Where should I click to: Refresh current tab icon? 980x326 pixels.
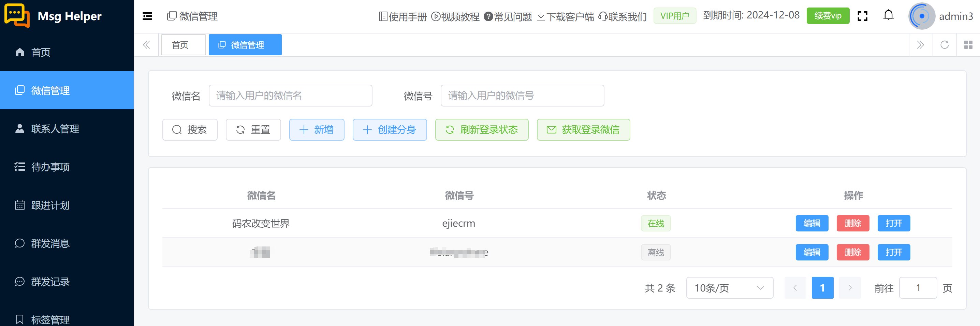945,45
